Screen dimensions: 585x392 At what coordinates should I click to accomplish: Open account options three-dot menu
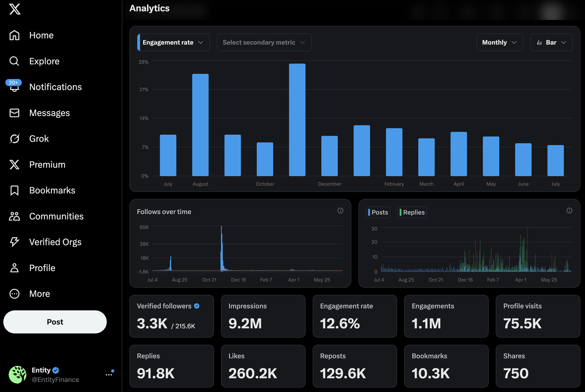pyautogui.click(x=109, y=375)
